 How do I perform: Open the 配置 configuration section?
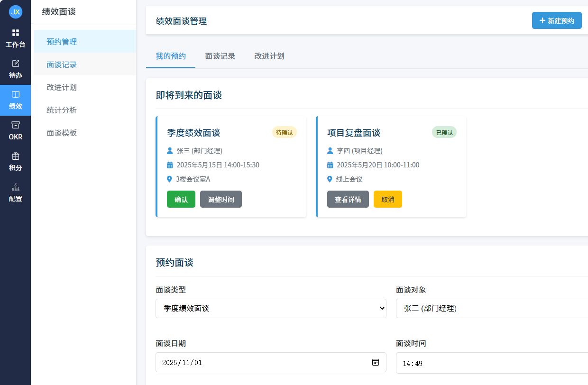16,193
